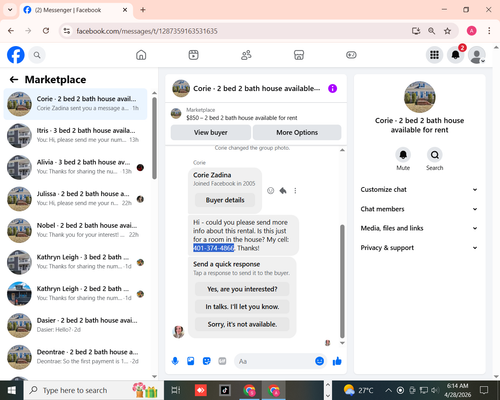Open the Friends icon
Viewport: 500px width, 400px height.
246,55
